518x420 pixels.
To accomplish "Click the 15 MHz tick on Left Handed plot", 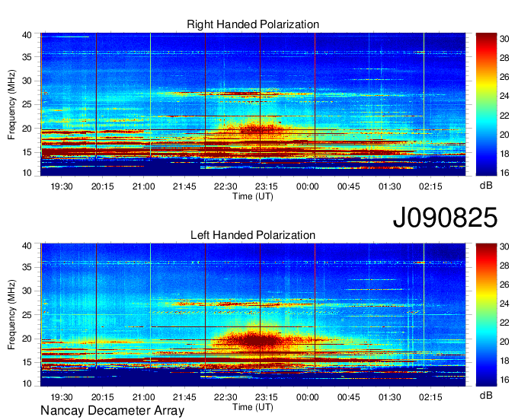I will pyautogui.click(x=27, y=363).
